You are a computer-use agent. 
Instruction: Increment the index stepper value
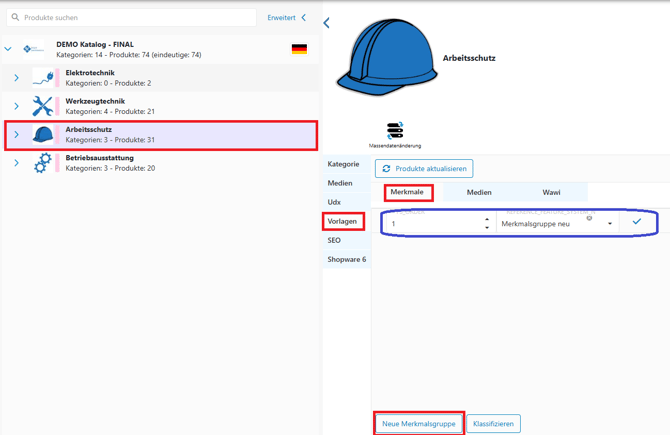point(487,219)
